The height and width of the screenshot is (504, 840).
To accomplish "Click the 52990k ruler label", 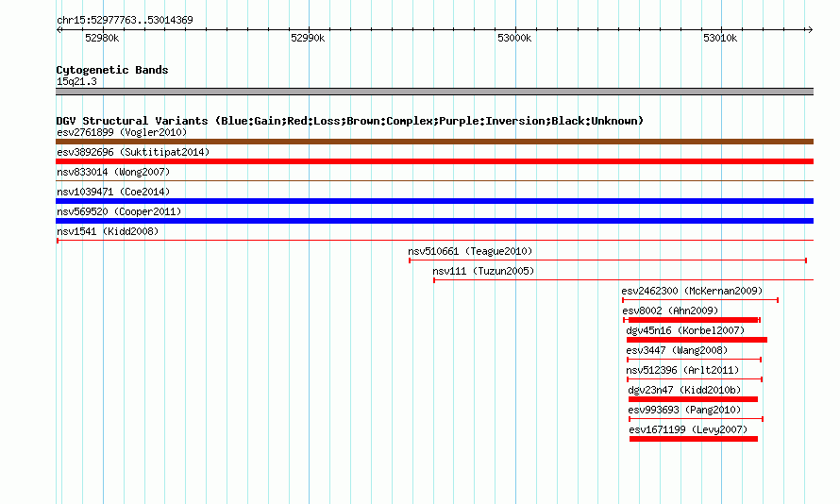I will [308, 38].
